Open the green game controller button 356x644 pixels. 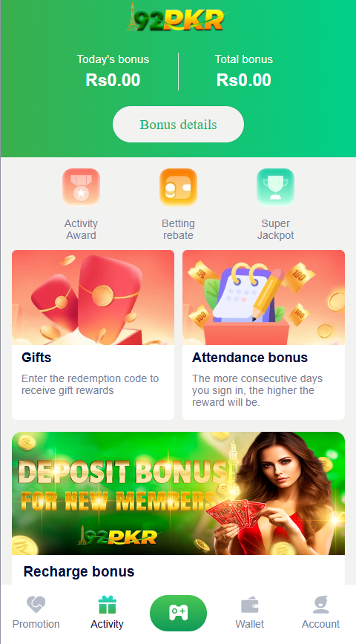pos(178,613)
